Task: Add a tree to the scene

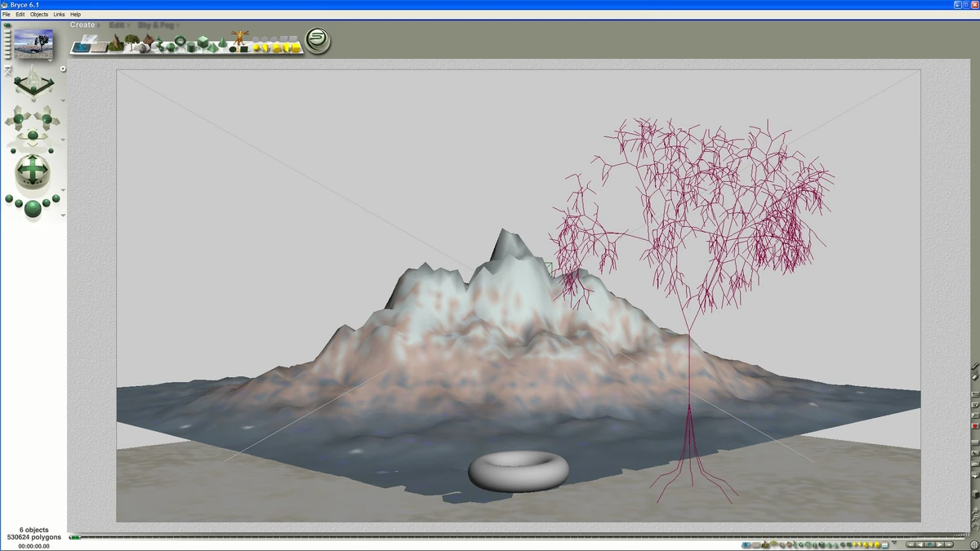Action: pyautogui.click(x=131, y=42)
